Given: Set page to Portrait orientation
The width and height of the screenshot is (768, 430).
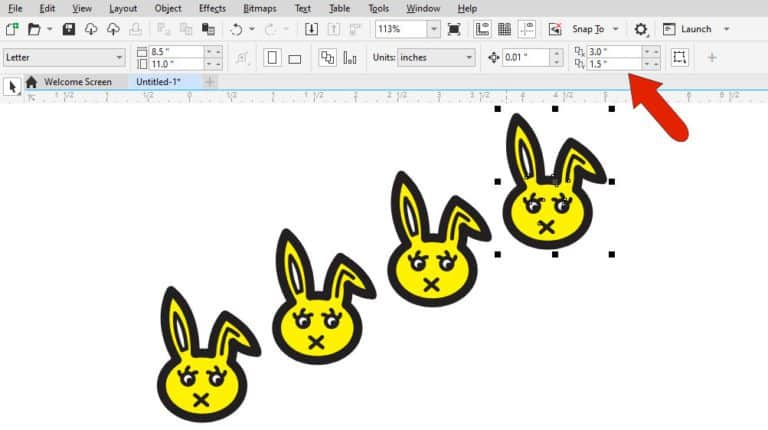Looking at the screenshot, I should pos(271,57).
